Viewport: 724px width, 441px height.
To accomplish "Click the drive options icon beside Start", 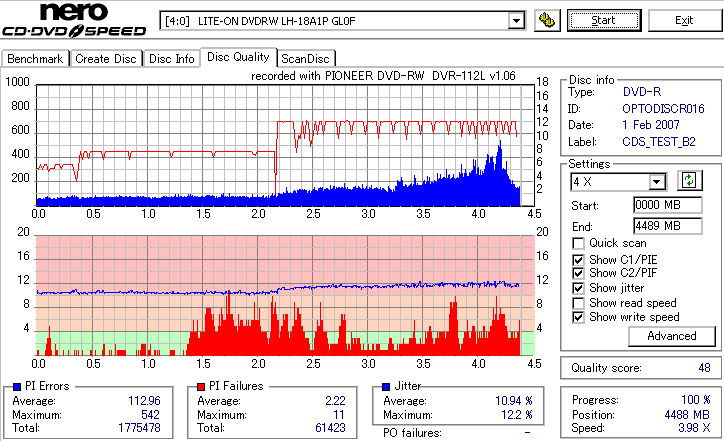I will pos(547,21).
